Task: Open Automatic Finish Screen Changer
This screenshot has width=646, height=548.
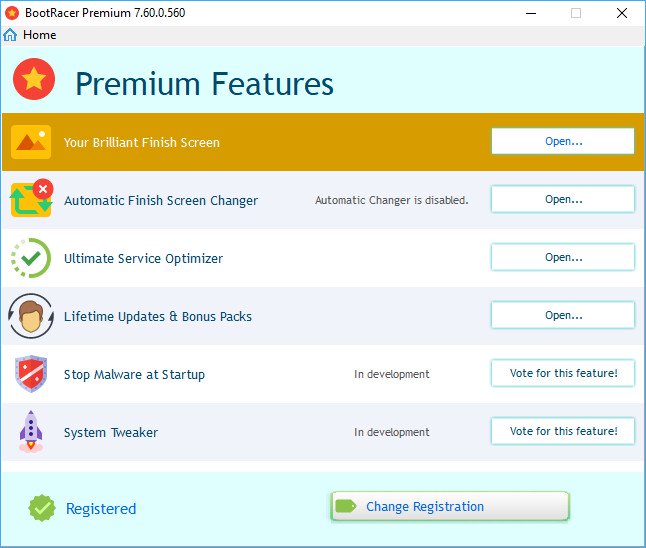Action: (x=563, y=199)
